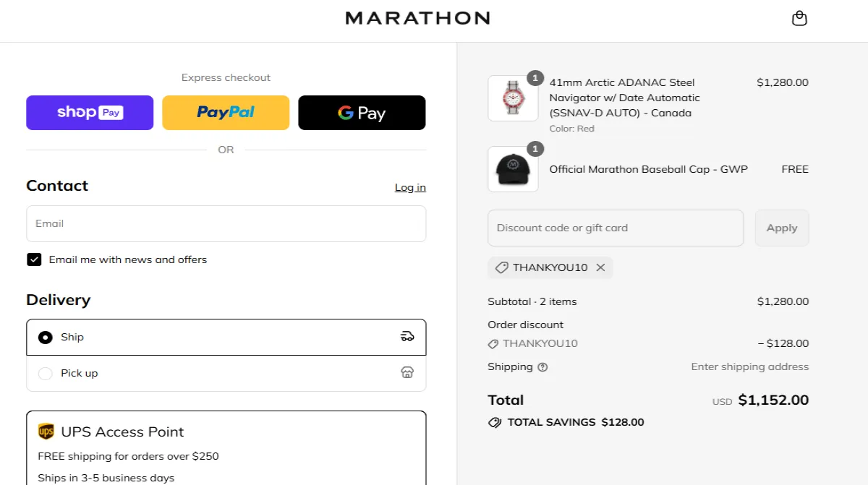
Task: Pay with Shop Pay express checkout
Action: pos(90,113)
